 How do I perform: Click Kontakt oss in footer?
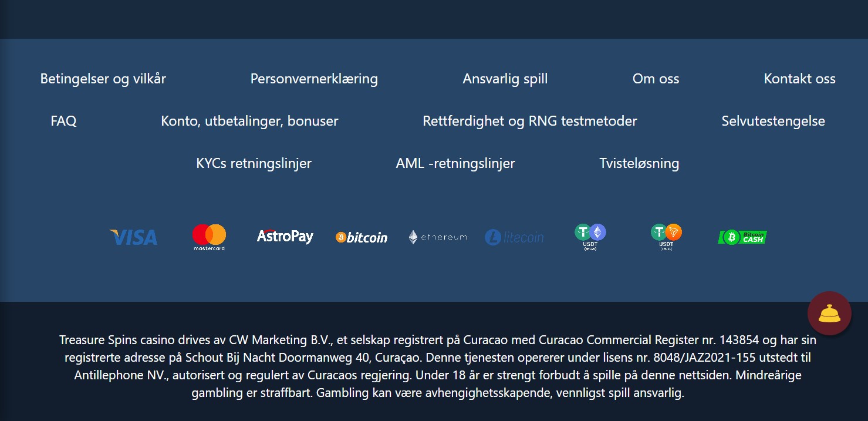(799, 79)
